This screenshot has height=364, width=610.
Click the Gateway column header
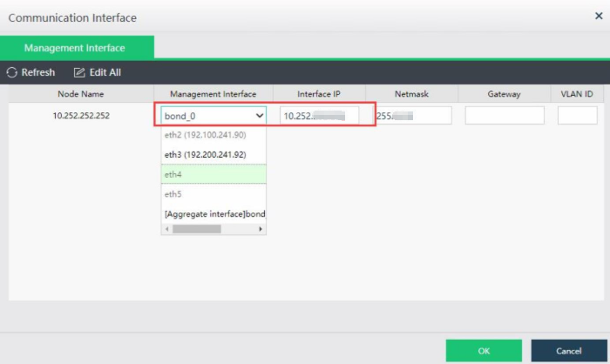pos(505,94)
